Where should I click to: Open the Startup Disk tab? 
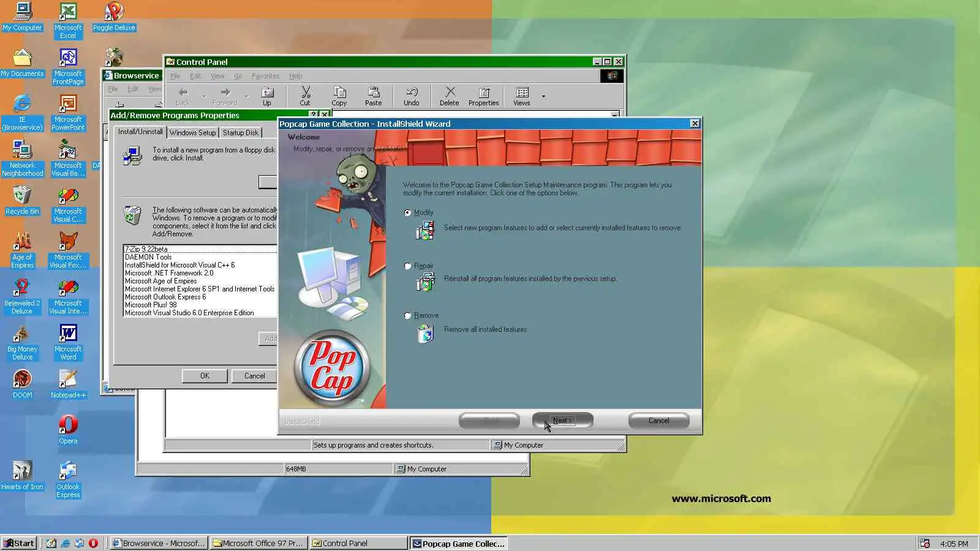coord(241,132)
